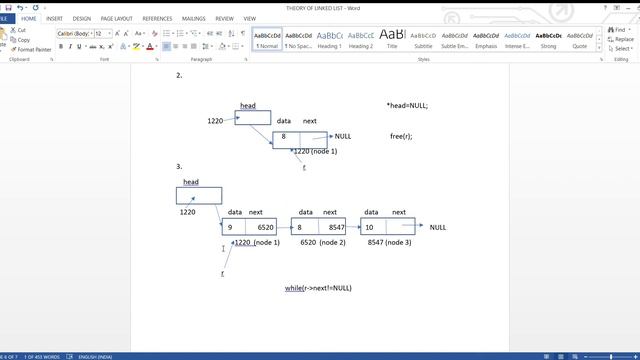Activate the Format Painter

click(31, 49)
